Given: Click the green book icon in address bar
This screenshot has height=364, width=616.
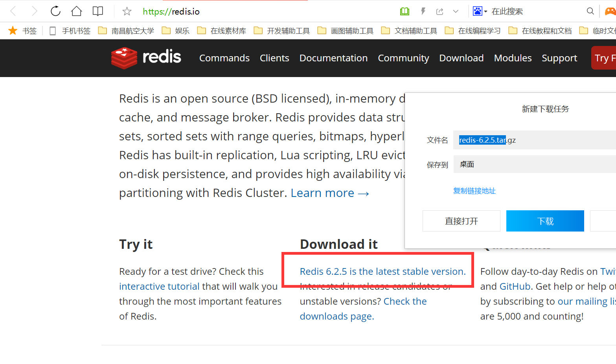Looking at the screenshot, I should [405, 11].
